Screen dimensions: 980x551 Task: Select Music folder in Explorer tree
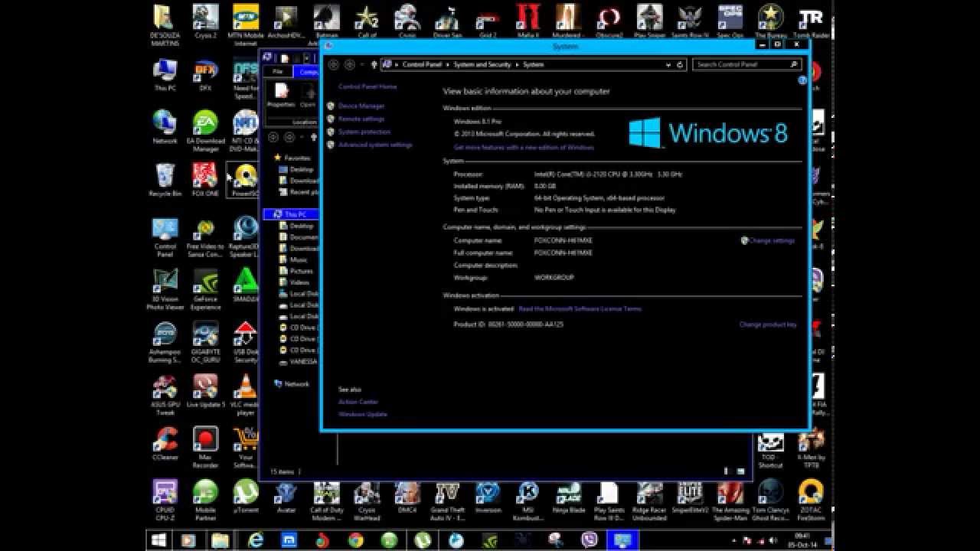(299, 259)
